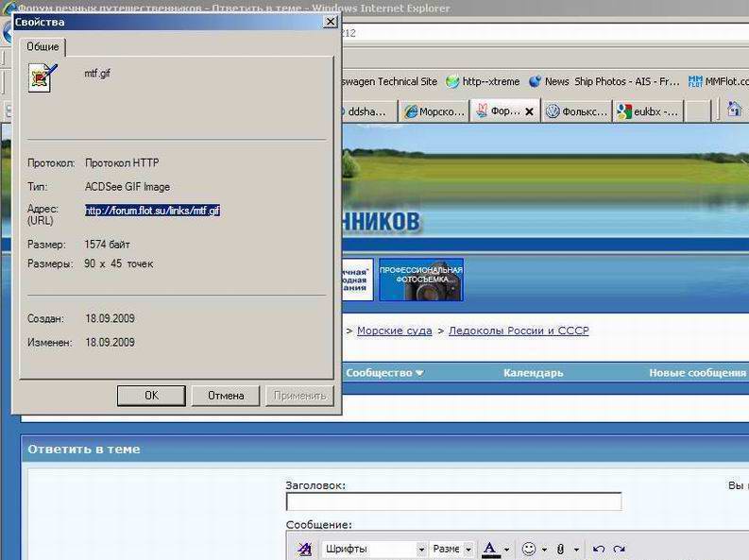Click the smiley emoticon icon

tap(529, 549)
